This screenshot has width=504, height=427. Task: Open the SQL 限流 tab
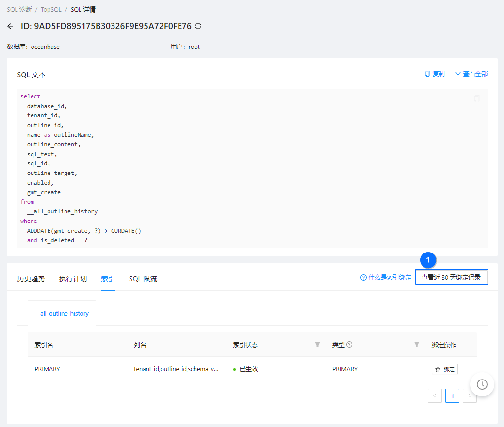pos(143,279)
